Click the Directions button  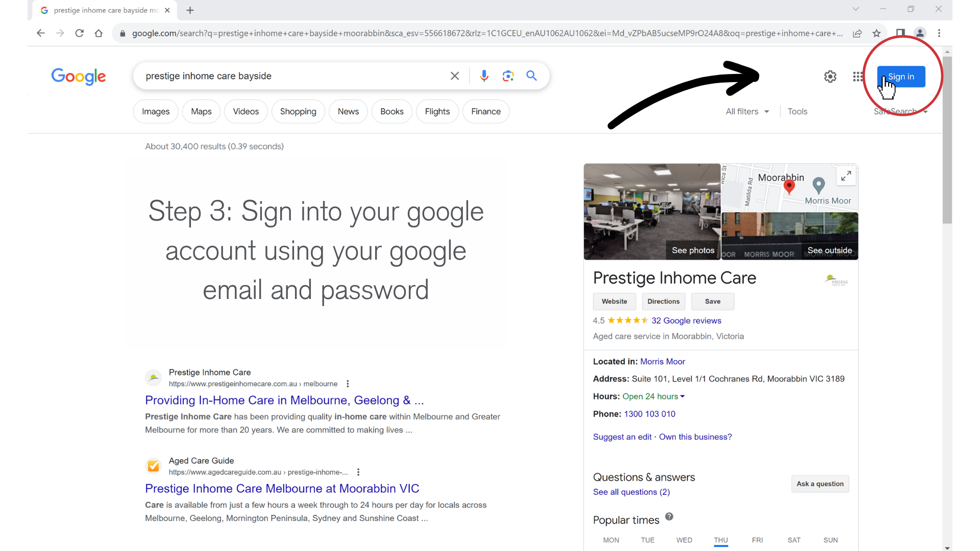pyautogui.click(x=664, y=302)
